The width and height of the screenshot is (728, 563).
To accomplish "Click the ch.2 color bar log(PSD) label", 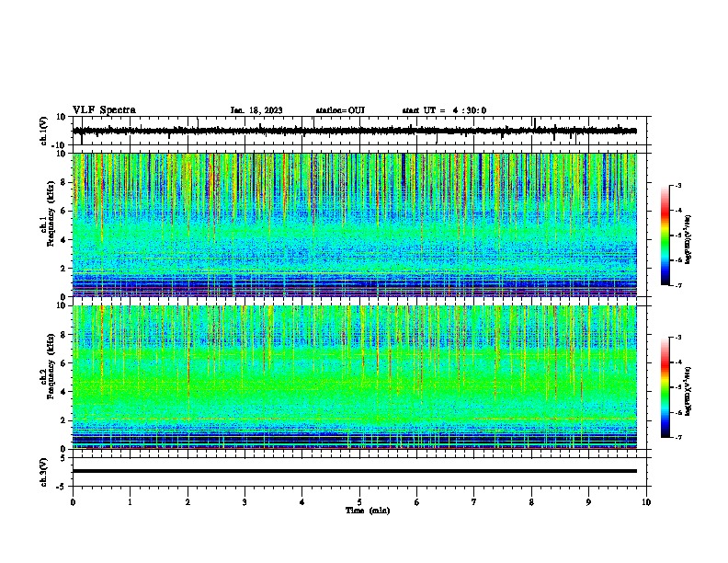I will pos(688,391).
